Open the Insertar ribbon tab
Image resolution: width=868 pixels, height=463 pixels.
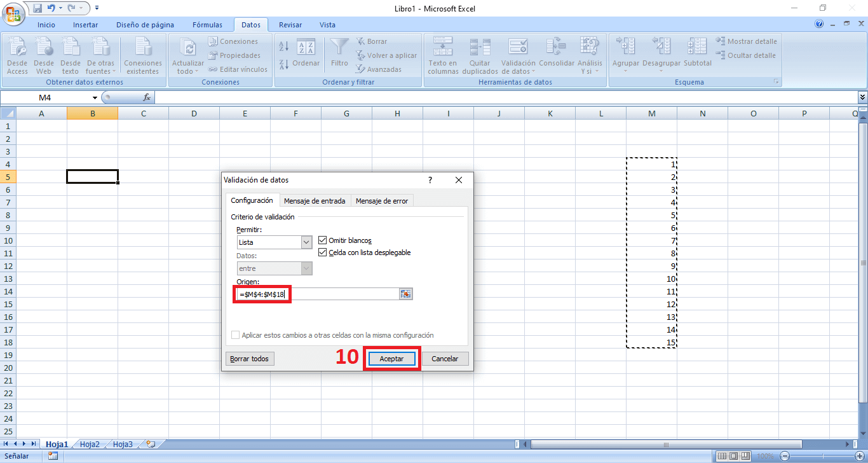86,25
